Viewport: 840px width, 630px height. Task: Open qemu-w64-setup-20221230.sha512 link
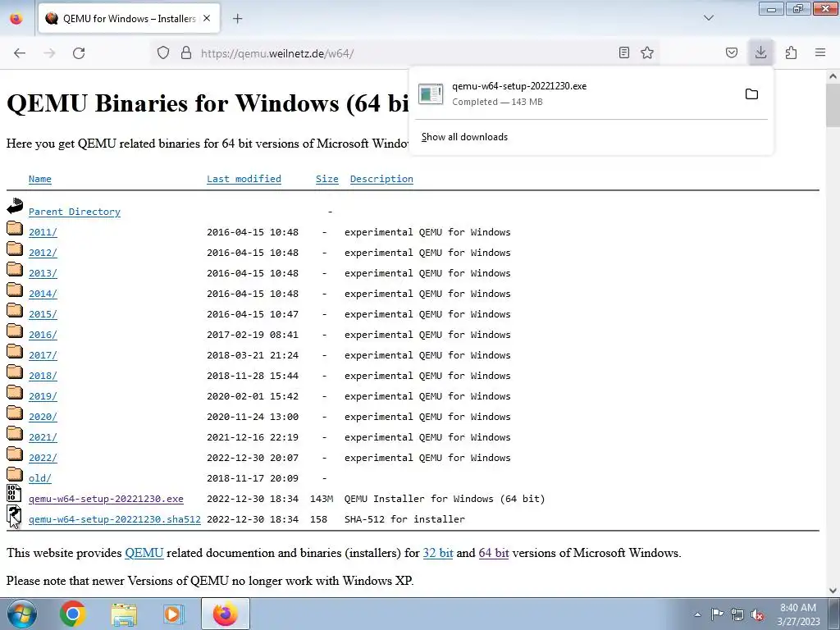point(115,519)
